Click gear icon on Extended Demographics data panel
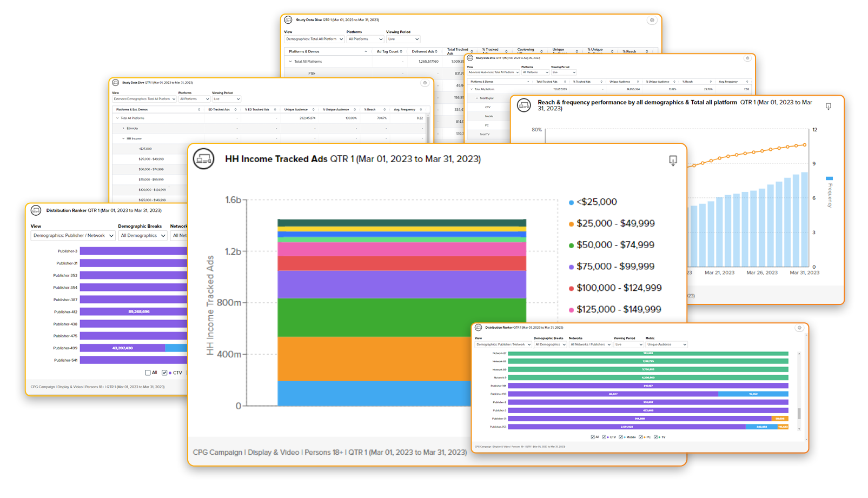This screenshot has height=498, width=868. pos(425,83)
